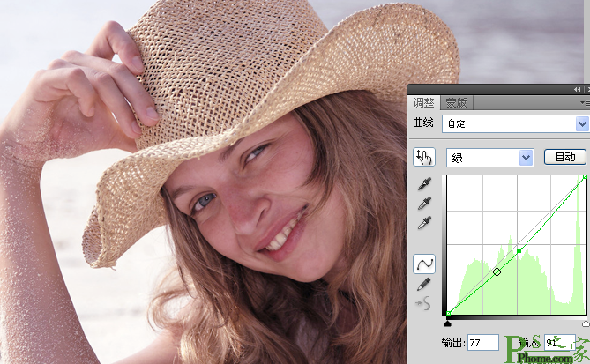Click the 自动 button
Image resolution: width=590 pixels, height=364 pixels.
(x=565, y=157)
